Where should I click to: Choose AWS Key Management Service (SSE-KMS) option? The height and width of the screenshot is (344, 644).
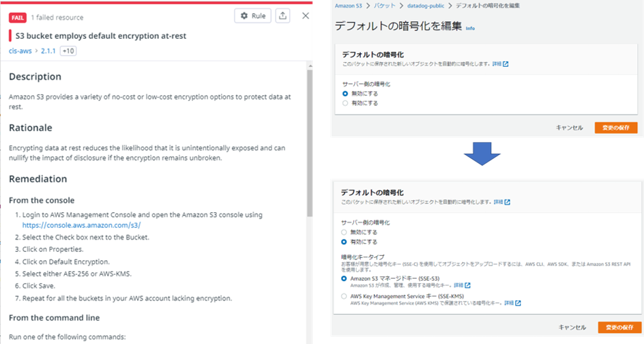pyautogui.click(x=344, y=296)
